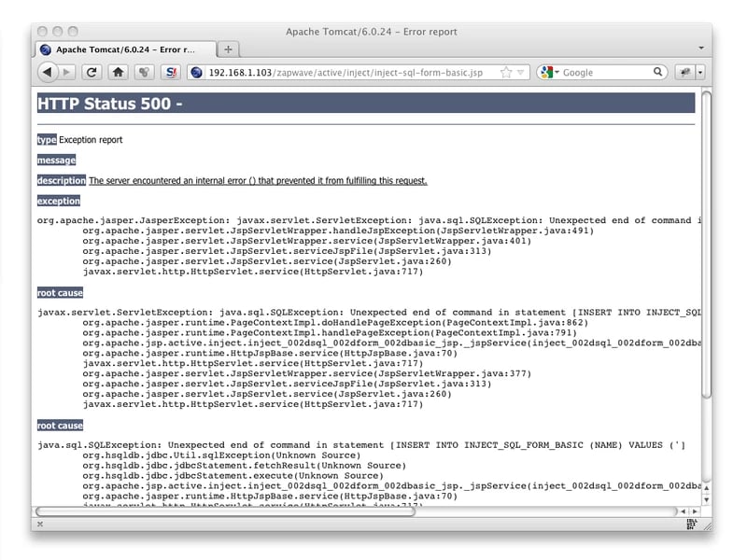Focus the Google search box
Viewport: 747px width, 560px height.
605,72
